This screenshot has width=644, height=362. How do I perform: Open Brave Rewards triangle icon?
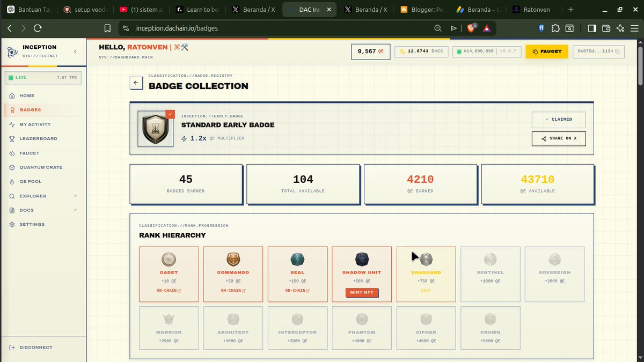(x=486, y=28)
